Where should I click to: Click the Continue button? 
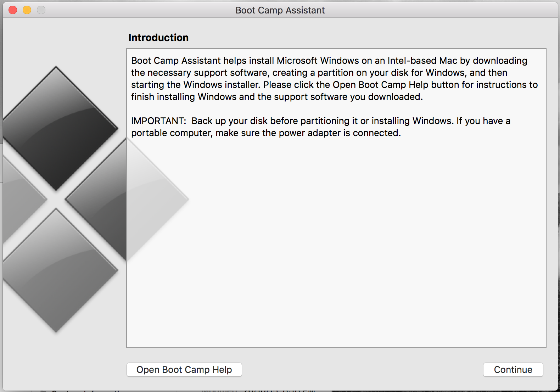pos(513,370)
